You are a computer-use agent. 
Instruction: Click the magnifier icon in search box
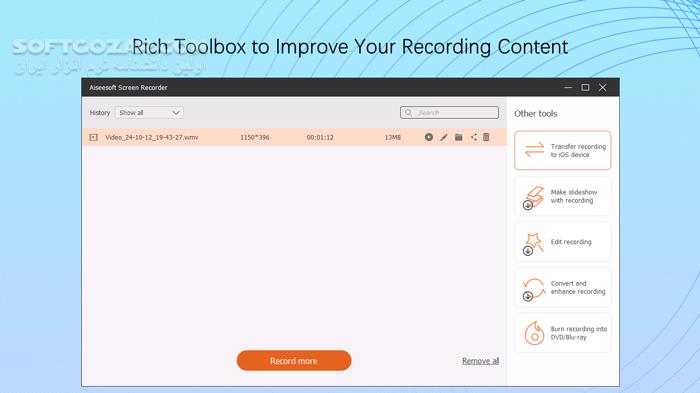coord(408,113)
